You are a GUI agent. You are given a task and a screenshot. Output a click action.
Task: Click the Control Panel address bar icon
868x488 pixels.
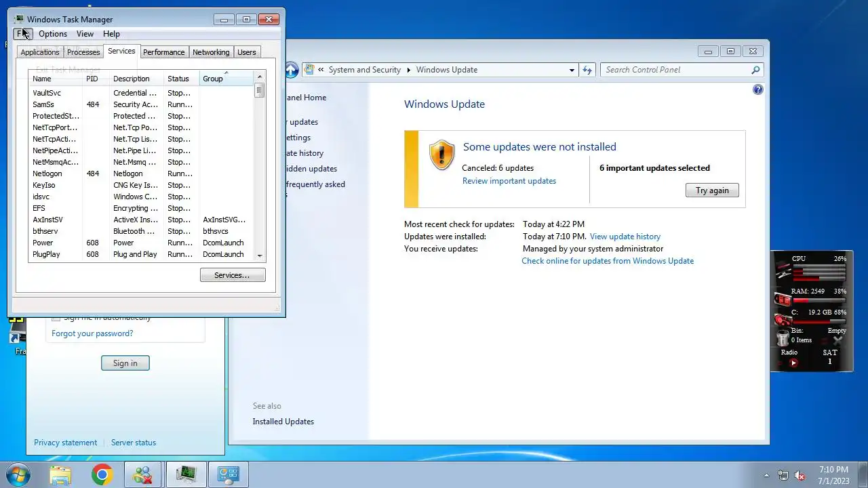click(310, 69)
